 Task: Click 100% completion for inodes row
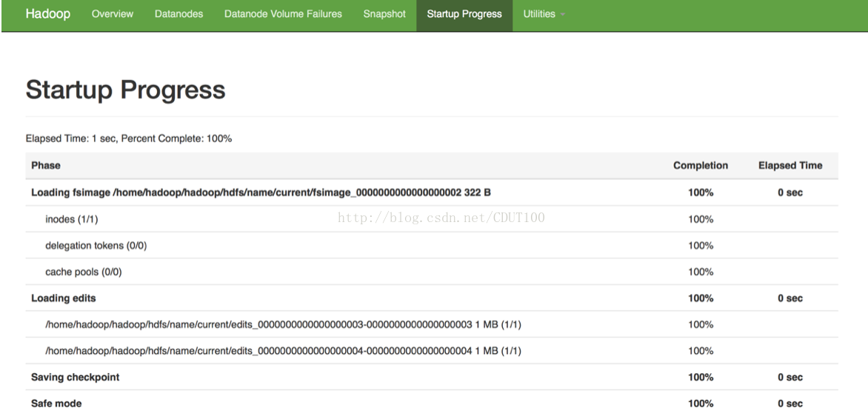coord(701,219)
